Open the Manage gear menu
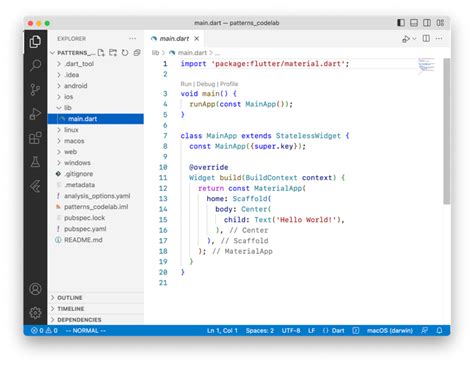The height and width of the screenshot is (367, 474). (x=35, y=313)
